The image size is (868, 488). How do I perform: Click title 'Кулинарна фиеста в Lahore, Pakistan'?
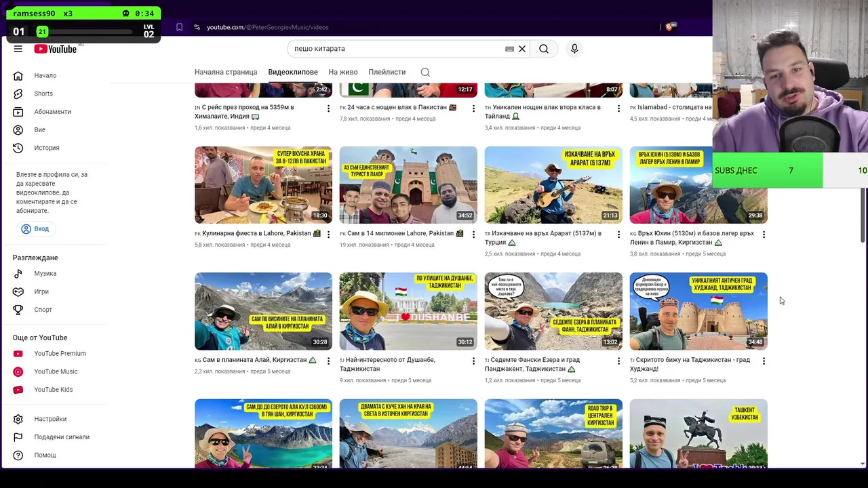pos(256,233)
